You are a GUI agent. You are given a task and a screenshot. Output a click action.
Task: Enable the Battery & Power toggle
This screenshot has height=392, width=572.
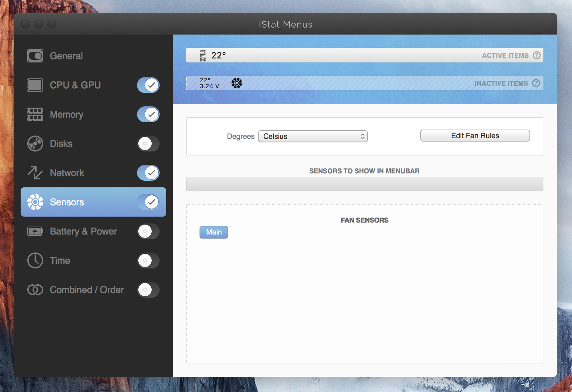pos(148,231)
